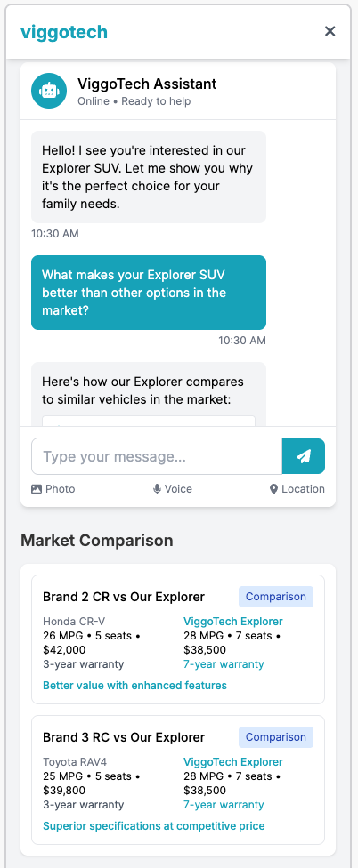The height and width of the screenshot is (868, 358).
Task: Click the paper plane send icon
Action: pyautogui.click(x=304, y=456)
